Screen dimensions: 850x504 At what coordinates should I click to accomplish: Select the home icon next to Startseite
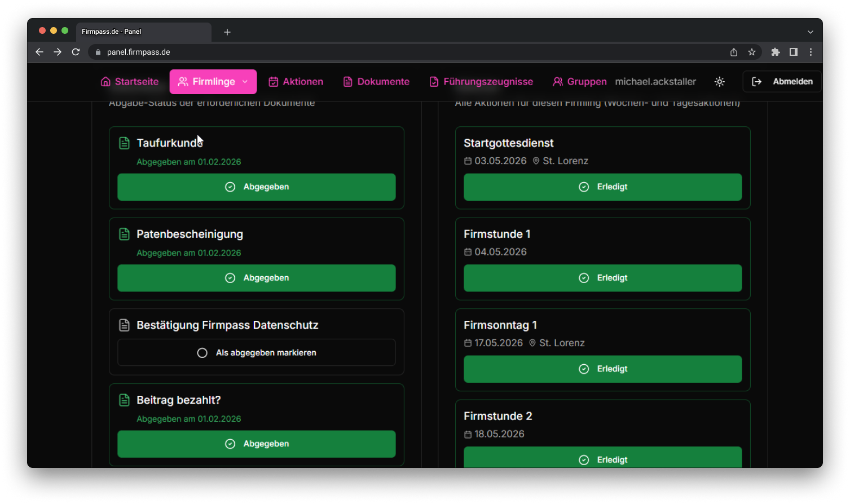tap(105, 81)
